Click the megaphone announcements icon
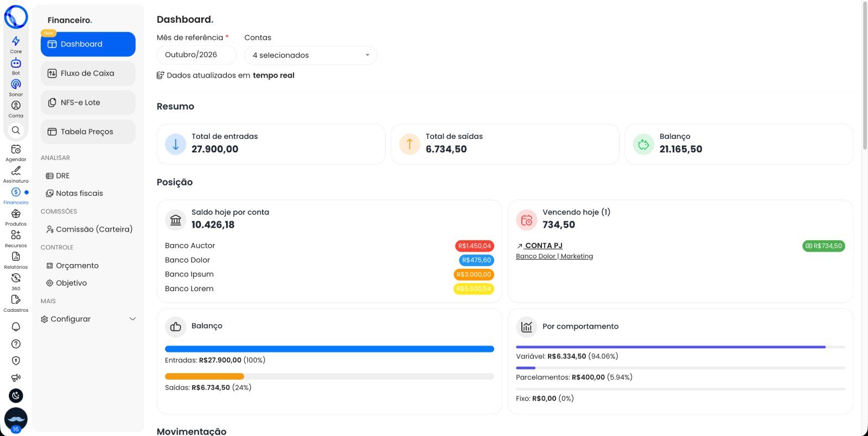This screenshot has height=436, width=868. point(16,377)
